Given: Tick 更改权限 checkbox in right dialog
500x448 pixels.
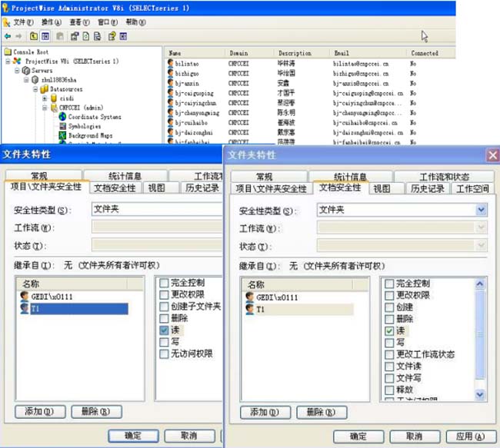Looking at the screenshot, I should tap(389, 295).
